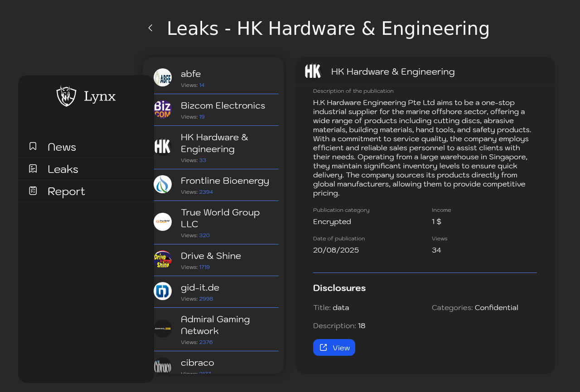Click the Confidential category value
The width and height of the screenshot is (580, 392).
click(497, 308)
